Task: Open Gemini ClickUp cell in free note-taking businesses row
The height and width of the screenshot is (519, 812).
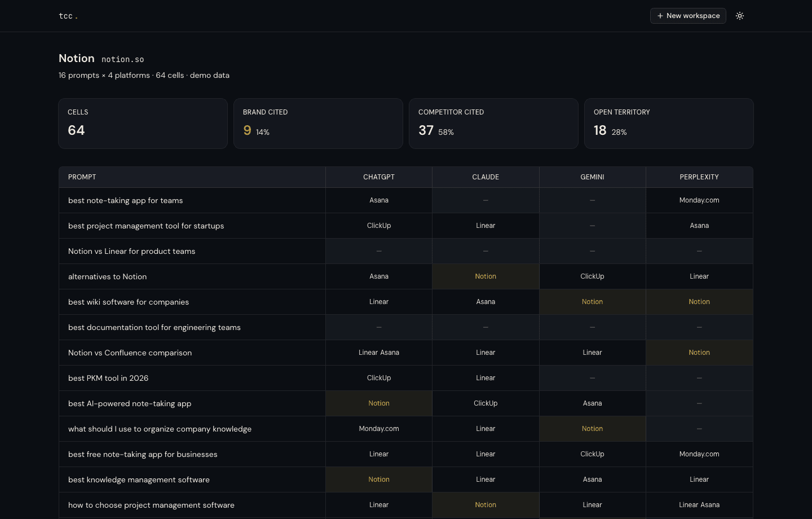Action: pos(592,454)
